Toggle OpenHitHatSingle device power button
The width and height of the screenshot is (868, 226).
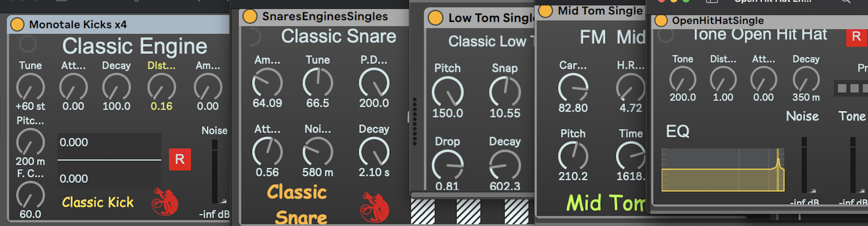661,20
